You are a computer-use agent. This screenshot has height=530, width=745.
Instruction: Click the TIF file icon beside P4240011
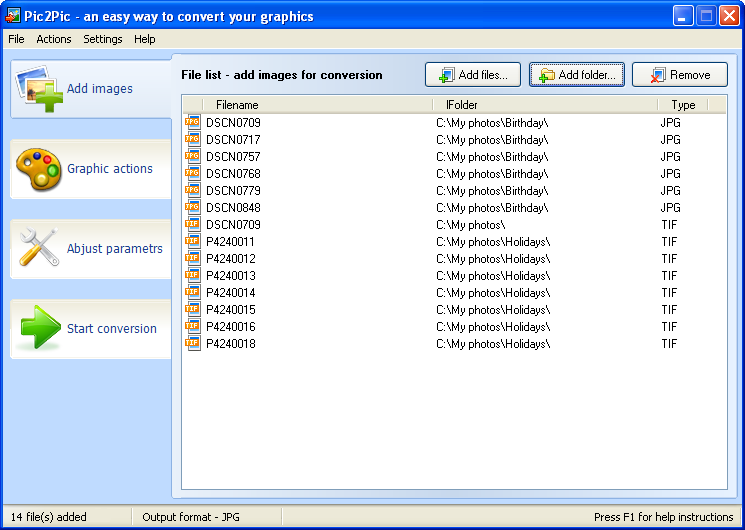[192, 241]
